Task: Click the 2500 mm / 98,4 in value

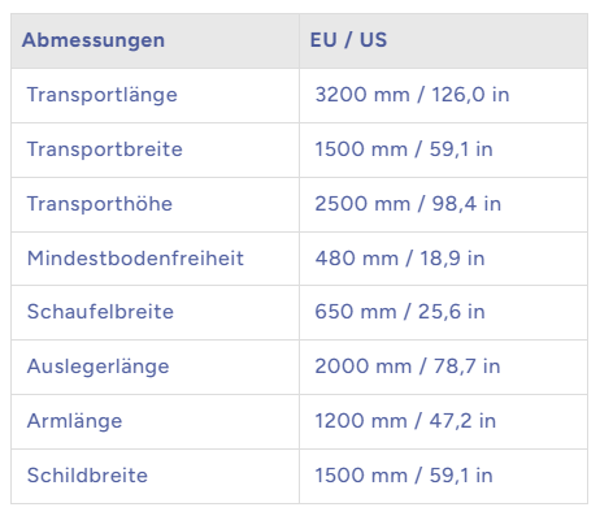Action: tap(408, 204)
